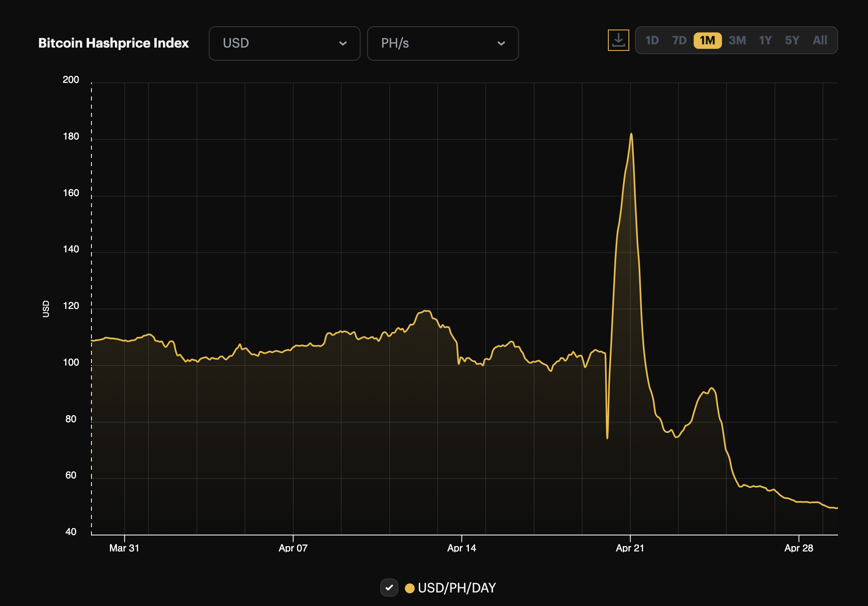Click the peak of the Apr 21 spike
The width and height of the screenshot is (868, 606).
(x=631, y=134)
